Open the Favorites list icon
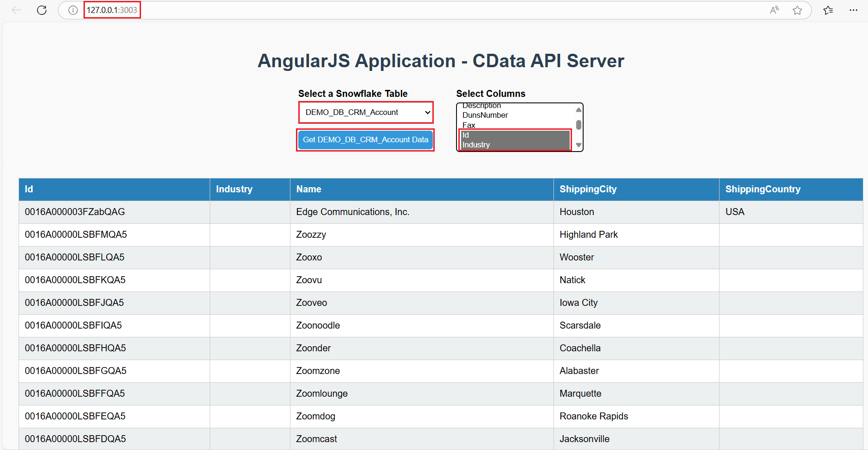This screenshot has height=450, width=868. coord(828,10)
